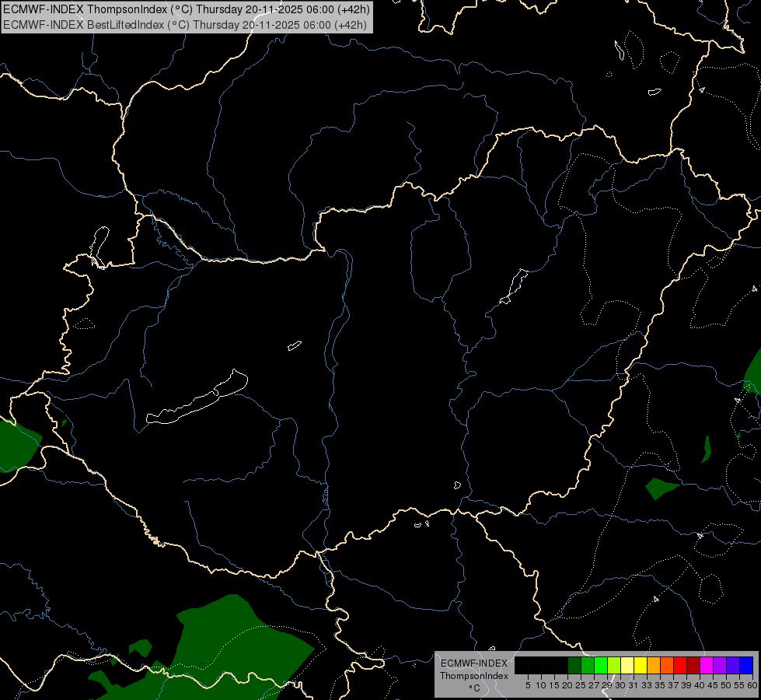Click the violet 50–55 legend swatch
The image size is (761, 700).
733,665
